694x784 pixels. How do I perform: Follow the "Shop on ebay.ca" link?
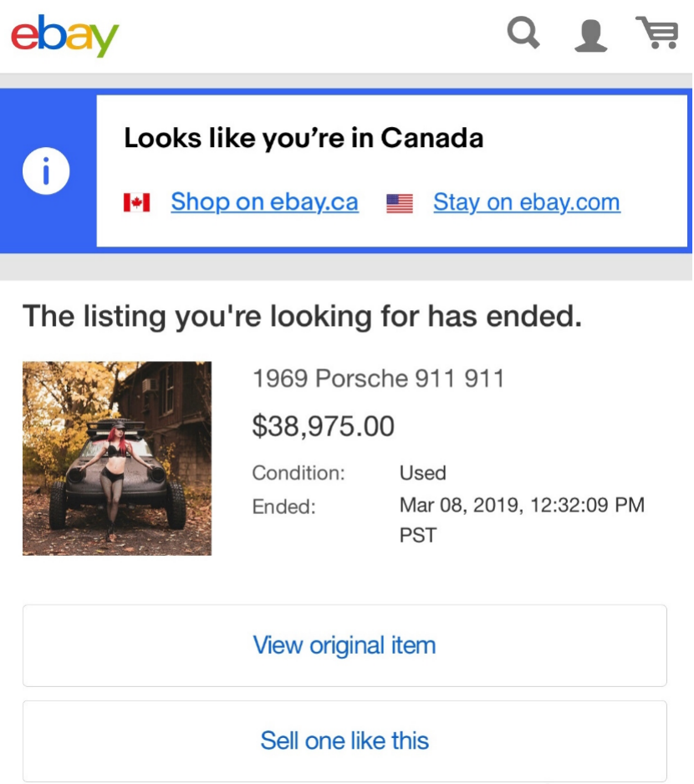point(264,202)
